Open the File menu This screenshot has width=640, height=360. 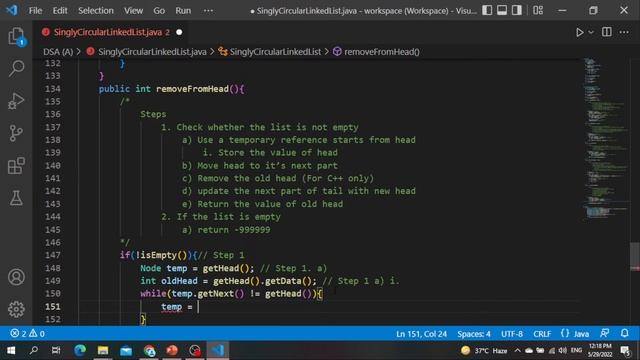click(x=35, y=11)
